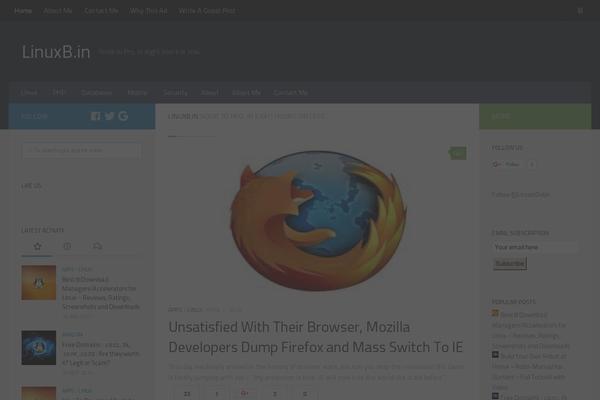600x400 pixels.
Task: Click the 'Your email here' input field
Action: 535,247
